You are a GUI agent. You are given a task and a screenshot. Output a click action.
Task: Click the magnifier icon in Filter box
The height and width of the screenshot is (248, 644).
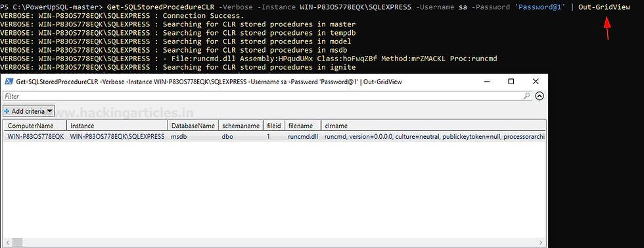[x=527, y=96]
